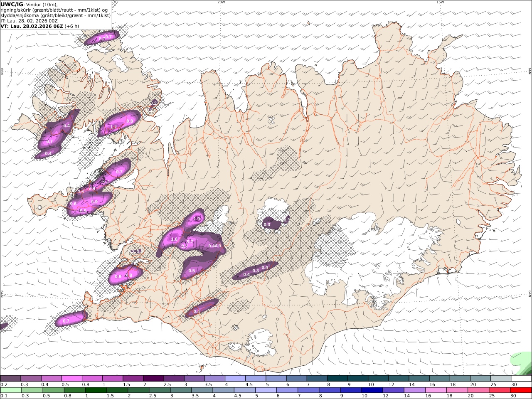Image resolution: width=532 pixels, height=399 pixels.
Task: Click the "0.2" label starting the snow scale
Action: [4, 384]
